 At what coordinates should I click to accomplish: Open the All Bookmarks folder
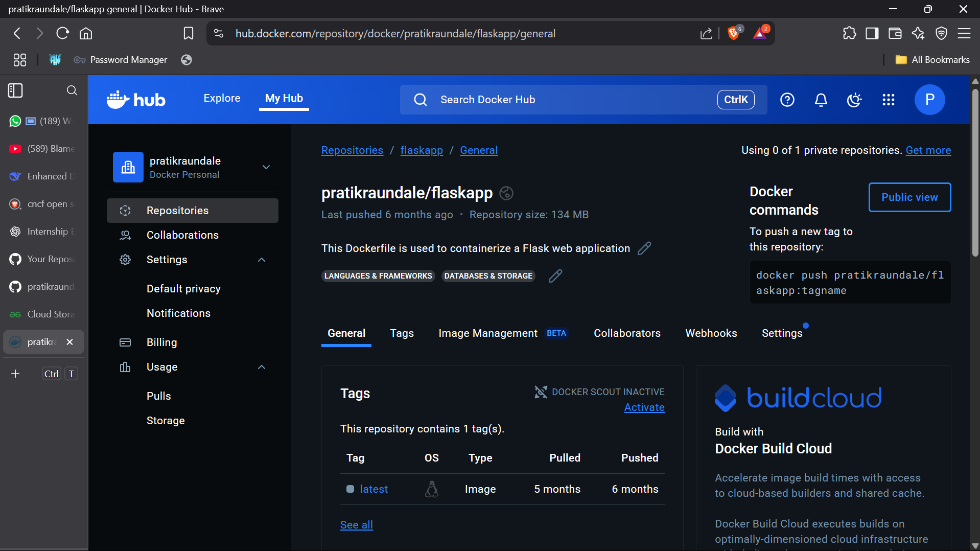pos(932,60)
